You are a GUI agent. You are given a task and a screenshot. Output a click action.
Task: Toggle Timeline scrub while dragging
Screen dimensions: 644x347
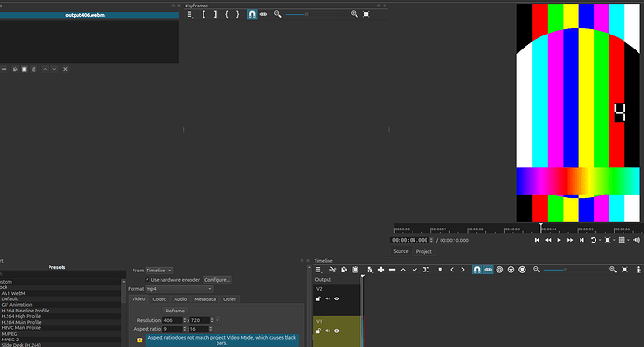(488, 270)
